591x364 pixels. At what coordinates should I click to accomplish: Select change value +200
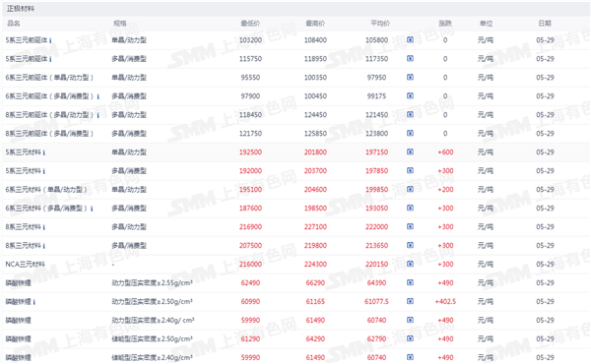tap(445, 189)
